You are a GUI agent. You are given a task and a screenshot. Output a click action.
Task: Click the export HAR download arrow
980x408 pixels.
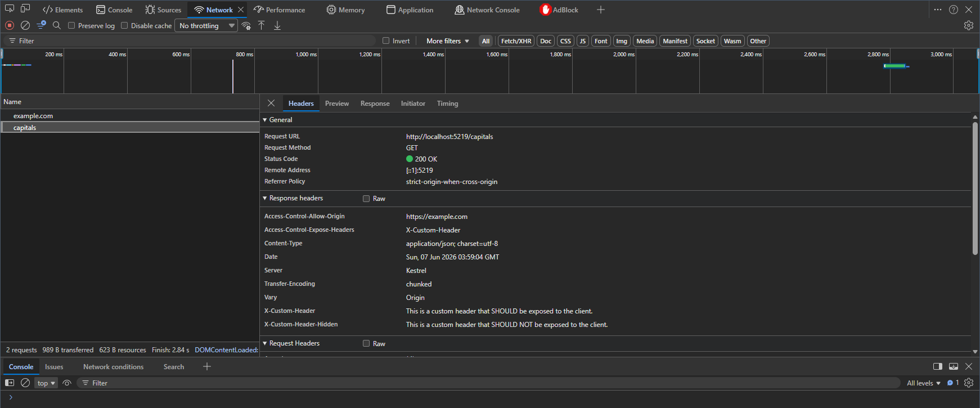point(277,25)
